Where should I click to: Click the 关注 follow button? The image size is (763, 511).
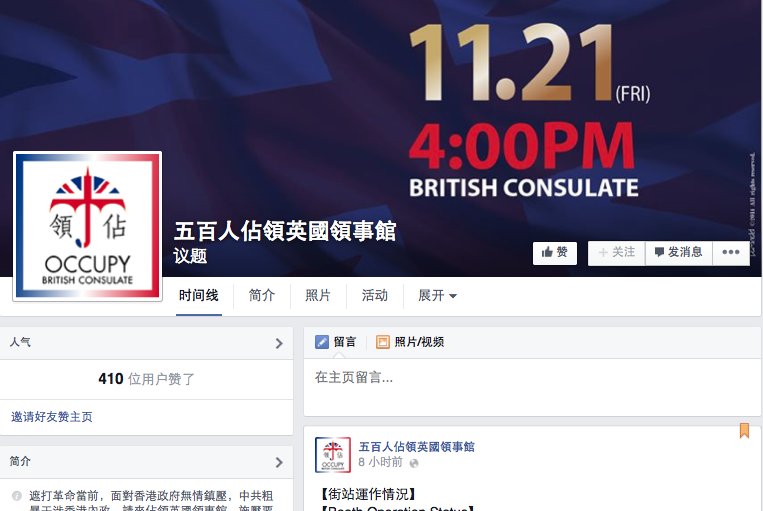pos(617,253)
